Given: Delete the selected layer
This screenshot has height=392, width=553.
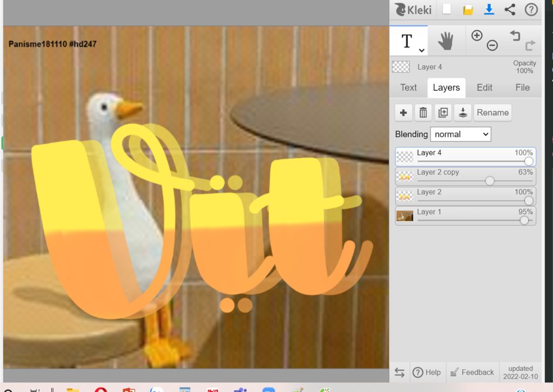Looking at the screenshot, I should [423, 113].
